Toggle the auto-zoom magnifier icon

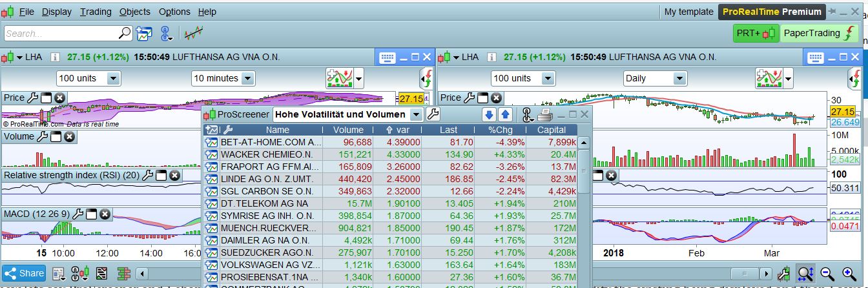click(x=805, y=273)
